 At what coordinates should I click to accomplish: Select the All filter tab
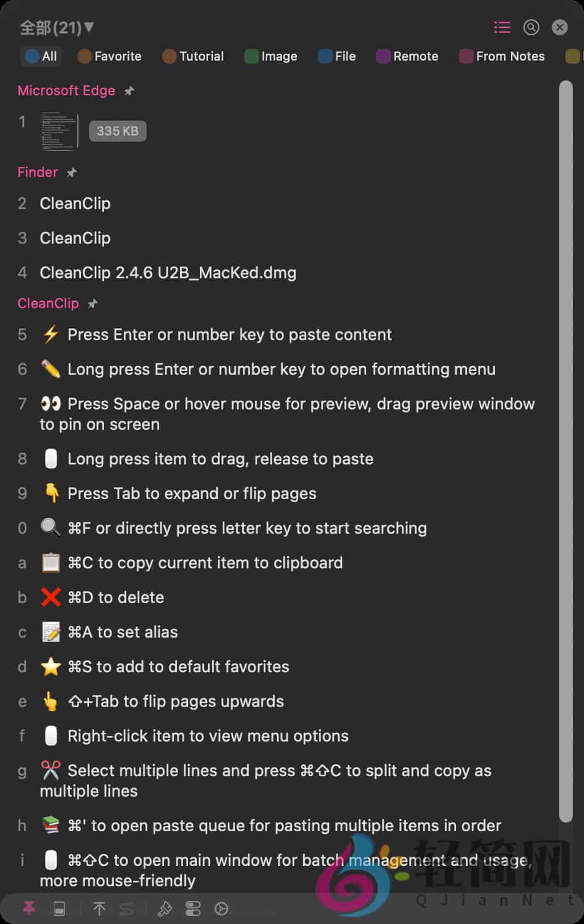41,56
